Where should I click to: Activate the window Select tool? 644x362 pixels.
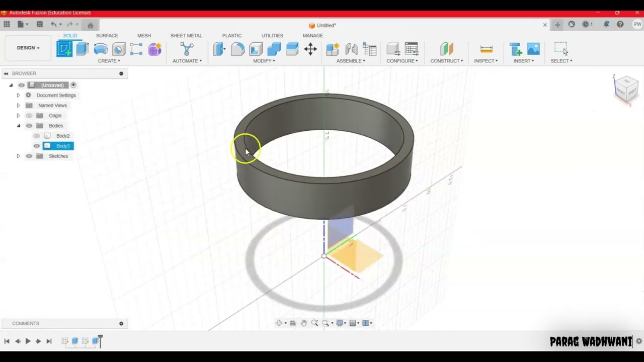pos(561,49)
